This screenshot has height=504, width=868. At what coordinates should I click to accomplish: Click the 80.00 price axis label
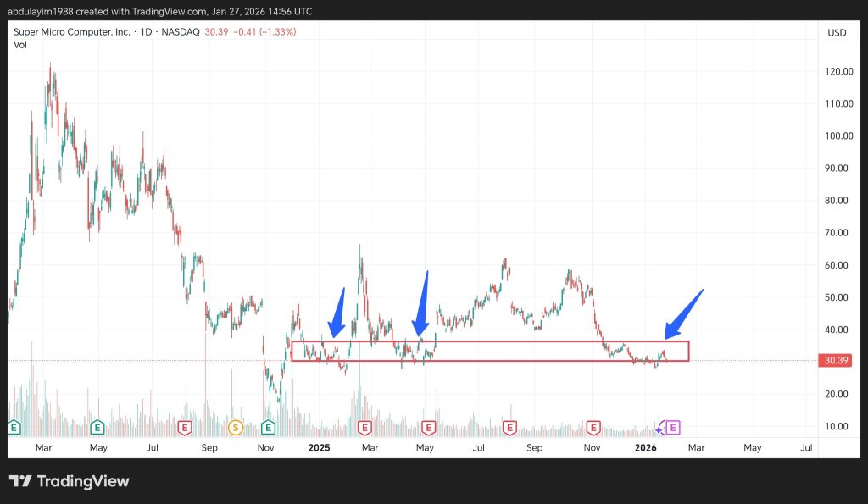click(836, 200)
